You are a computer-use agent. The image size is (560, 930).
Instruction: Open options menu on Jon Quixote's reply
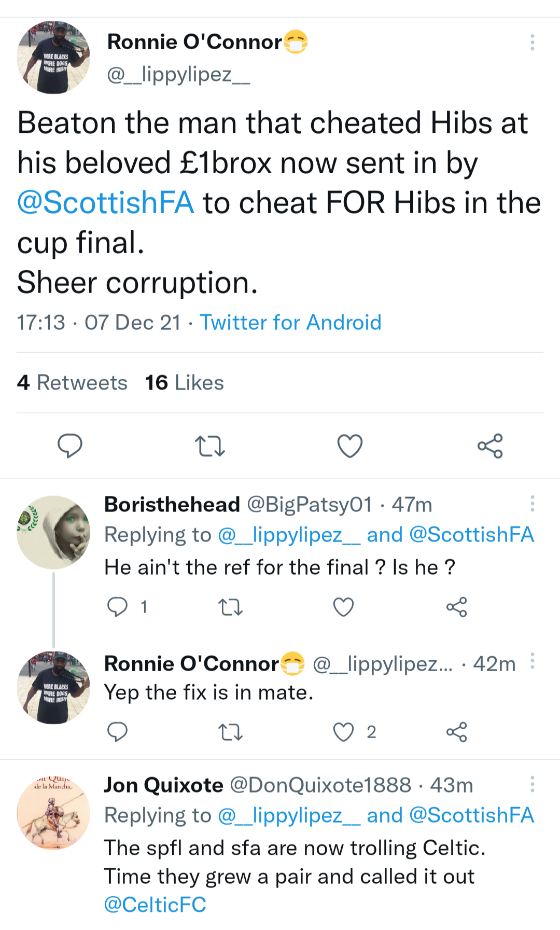point(532,784)
